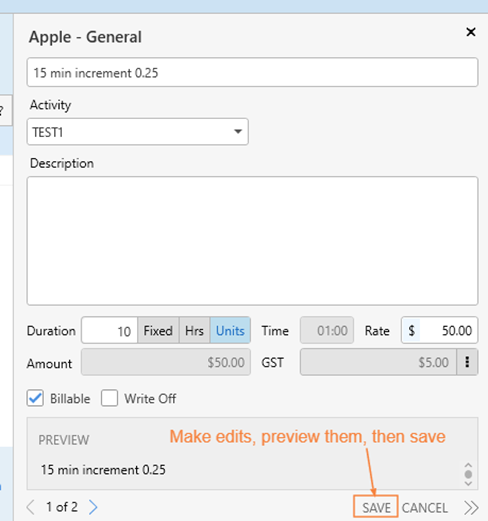Click the Duration value field
The height and width of the screenshot is (521, 488).
109,331
